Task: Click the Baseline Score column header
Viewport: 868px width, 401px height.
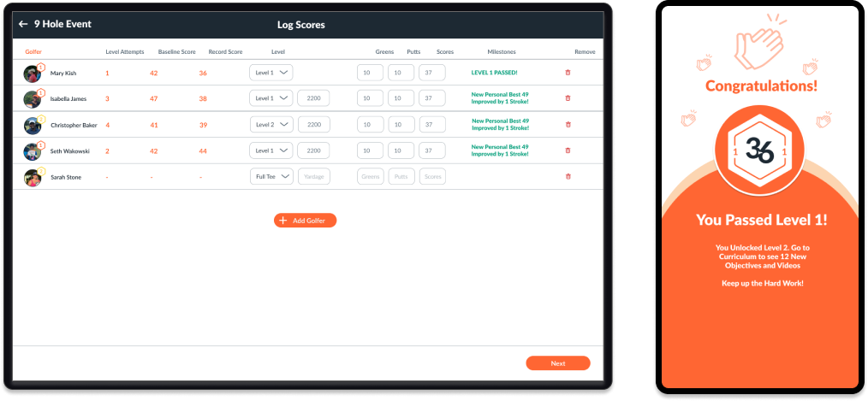Action: 176,52
